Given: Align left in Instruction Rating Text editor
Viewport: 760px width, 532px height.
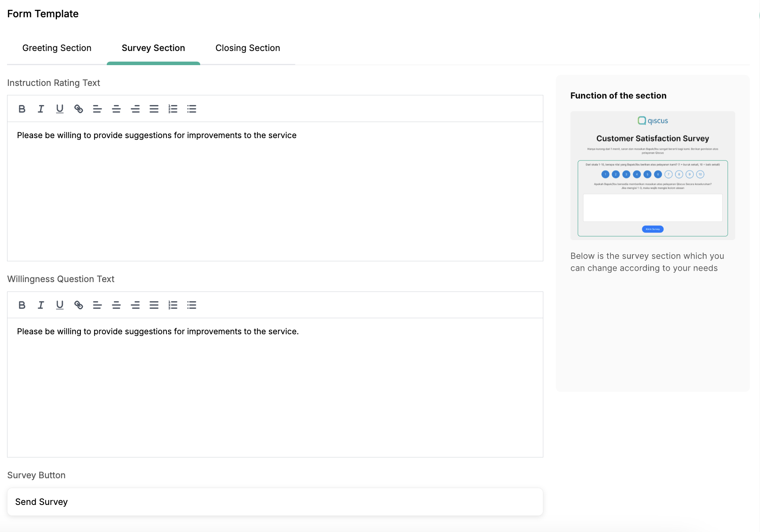Looking at the screenshot, I should coord(97,109).
